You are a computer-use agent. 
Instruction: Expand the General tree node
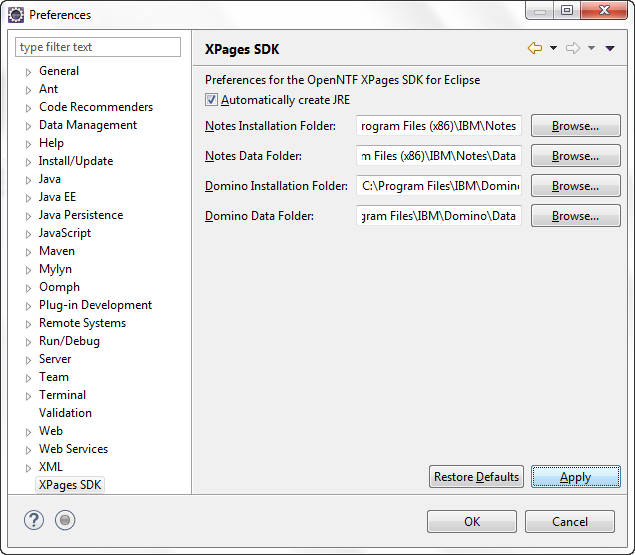coord(28,72)
